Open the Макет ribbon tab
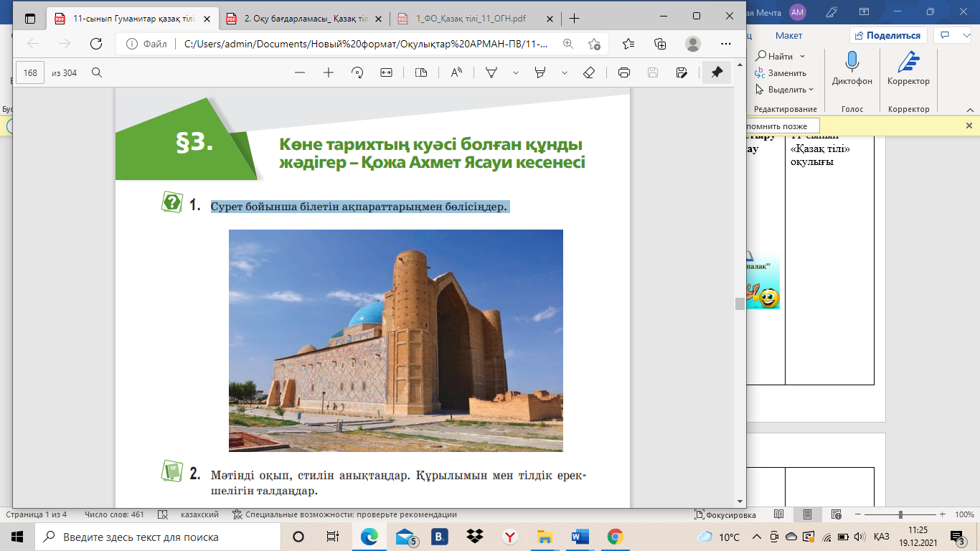980x551 pixels. pos(788,35)
